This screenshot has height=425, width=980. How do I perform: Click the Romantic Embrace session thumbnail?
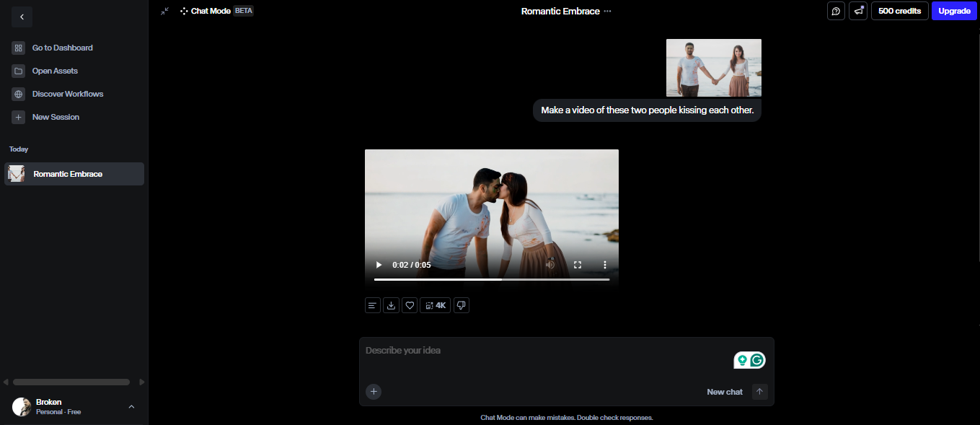[17, 174]
